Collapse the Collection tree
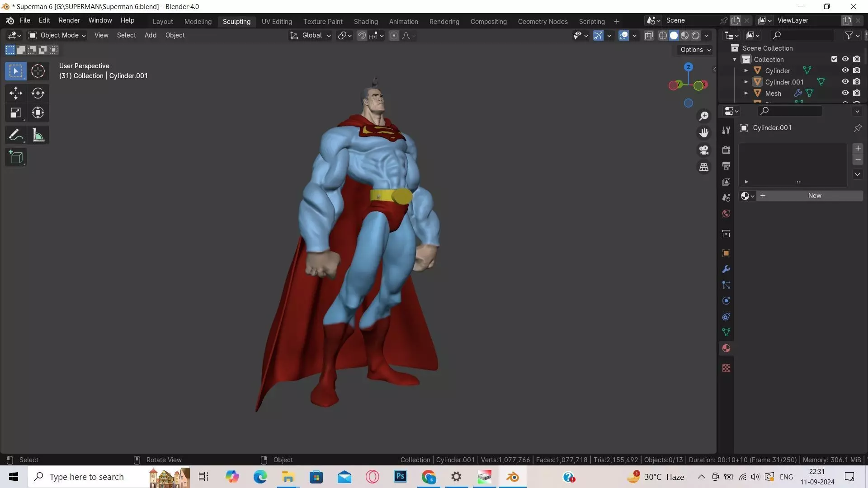 click(x=735, y=59)
